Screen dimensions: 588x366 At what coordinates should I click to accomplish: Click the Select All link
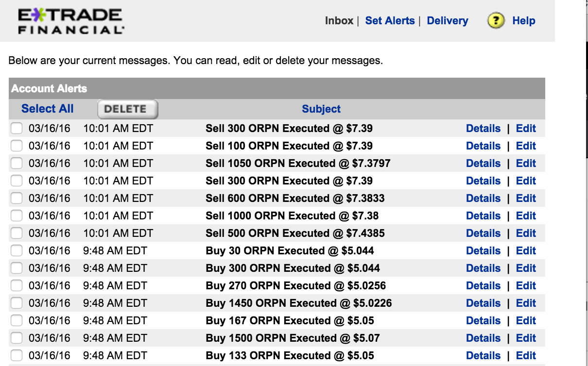click(48, 109)
